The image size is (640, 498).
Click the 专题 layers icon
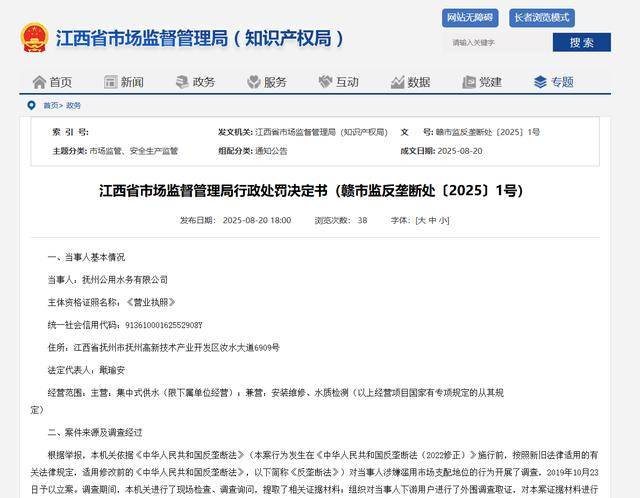[x=540, y=82]
